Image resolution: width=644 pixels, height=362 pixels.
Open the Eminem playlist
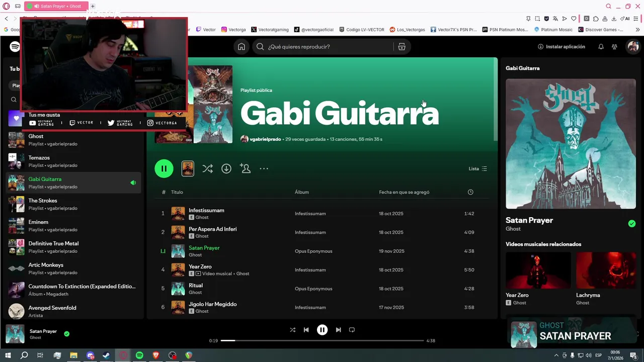click(x=73, y=226)
